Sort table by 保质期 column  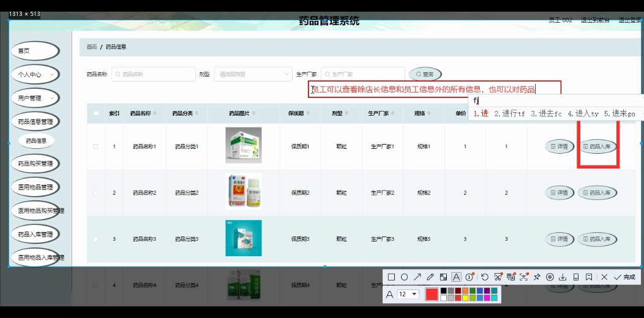(308, 113)
